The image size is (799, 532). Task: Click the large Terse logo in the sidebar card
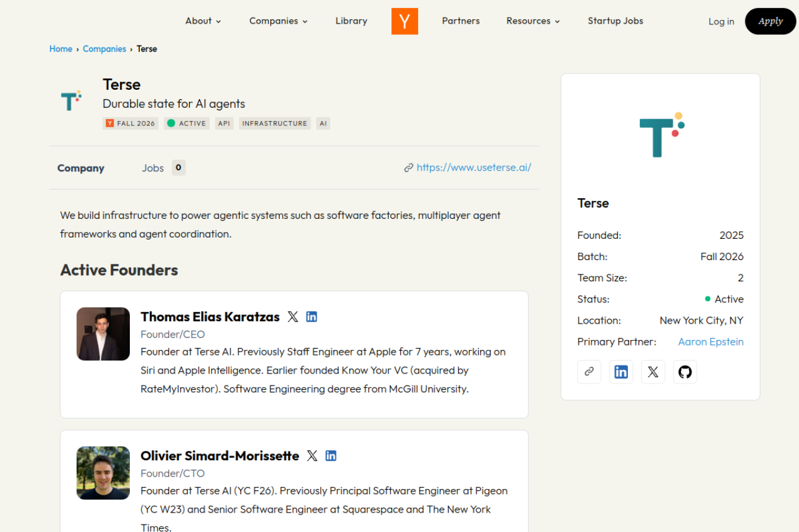point(660,135)
